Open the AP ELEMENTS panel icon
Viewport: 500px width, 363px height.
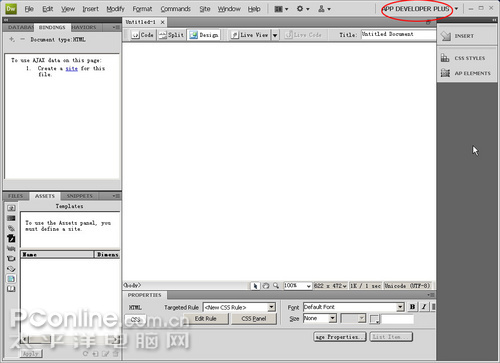[445, 73]
